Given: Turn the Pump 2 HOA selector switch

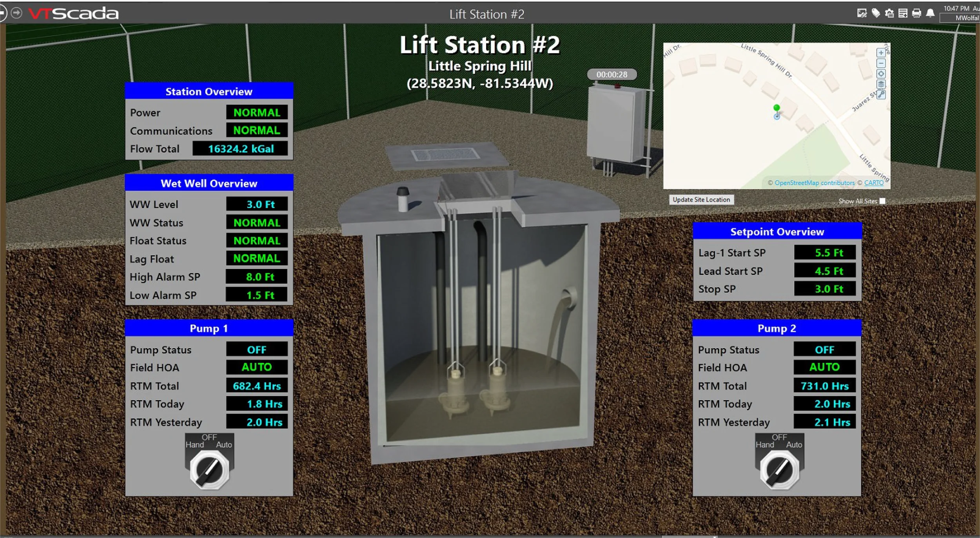Looking at the screenshot, I should pos(779,470).
